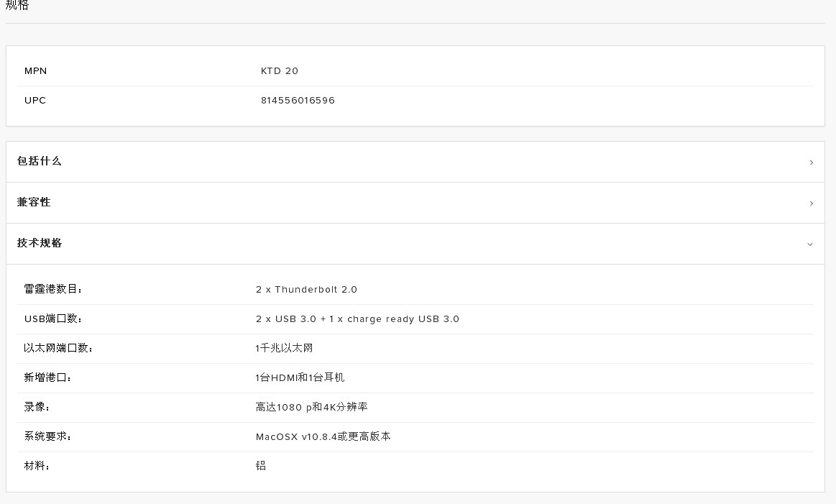Select the 2 x Thunderbolt 2.0 value
Screen dimensions: 836x504
306,290
